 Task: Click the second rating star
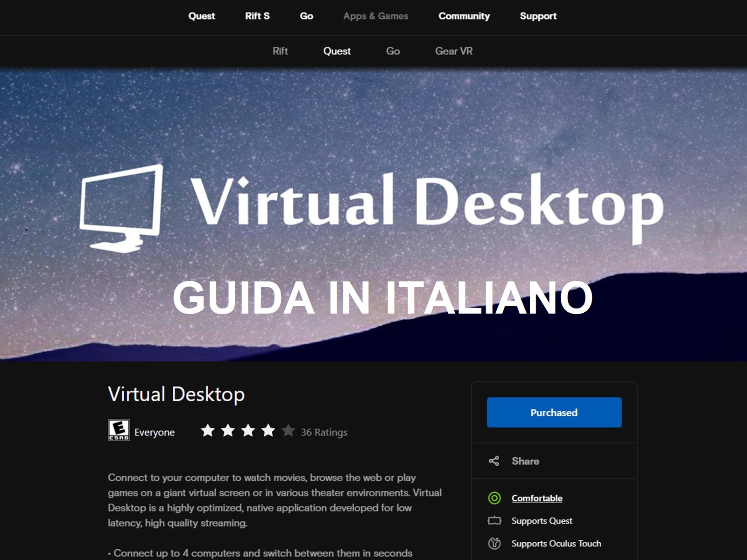[x=228, y=430]
